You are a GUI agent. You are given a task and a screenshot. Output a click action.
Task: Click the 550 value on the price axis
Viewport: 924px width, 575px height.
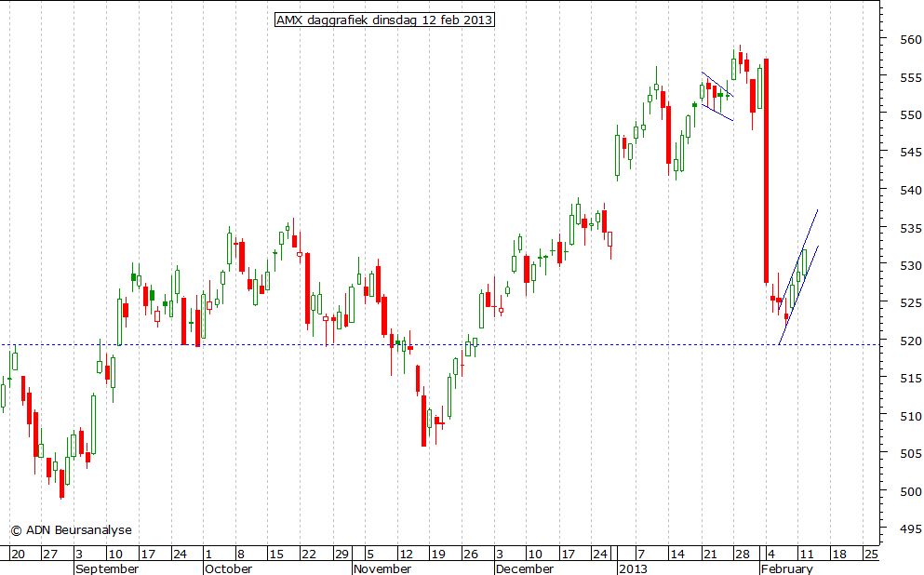(910, 114)
